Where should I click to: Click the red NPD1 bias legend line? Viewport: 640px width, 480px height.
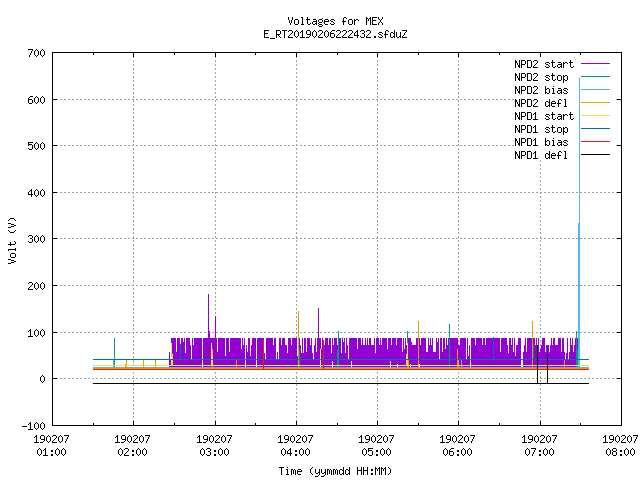pyautogui.click(x=595, y=142)
